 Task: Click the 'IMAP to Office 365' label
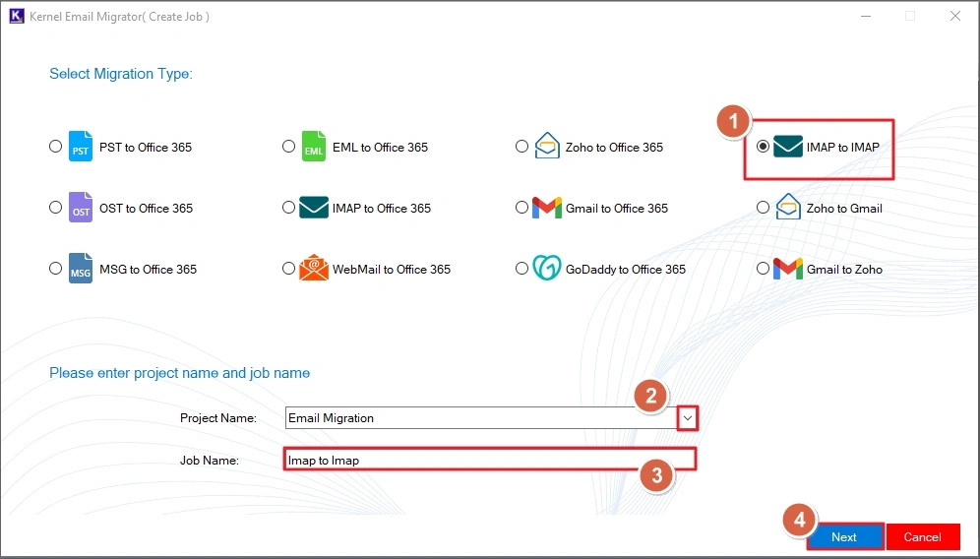(382, 209)
